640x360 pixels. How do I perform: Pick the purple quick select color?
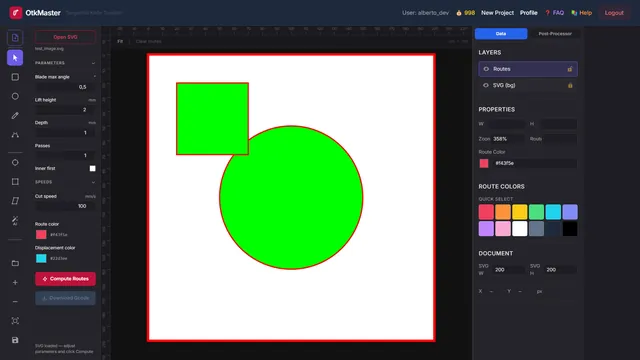486,229
